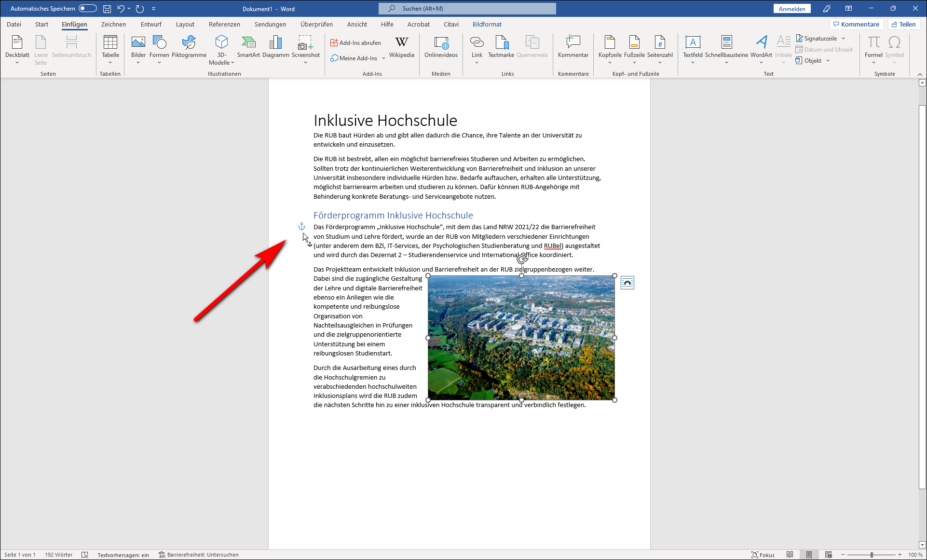
Task: Expand Signaturzeile dropdown arrow
Action: (x=843, y=39)
